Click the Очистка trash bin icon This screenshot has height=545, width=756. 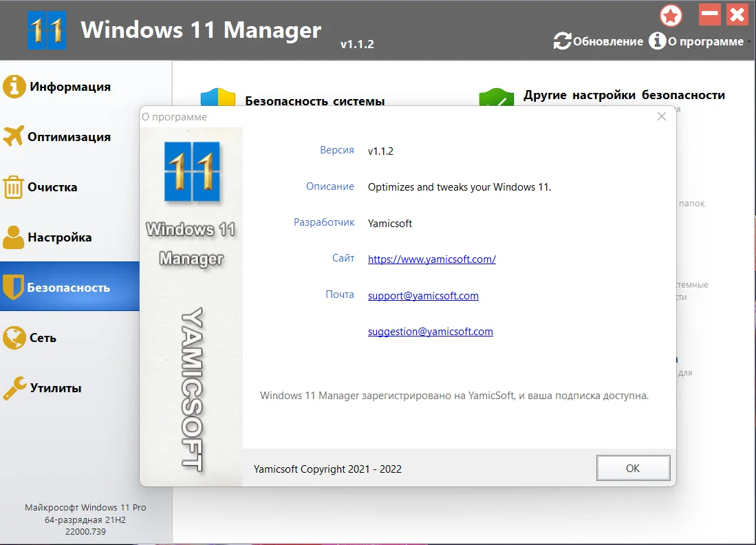[x=13, y=187]
